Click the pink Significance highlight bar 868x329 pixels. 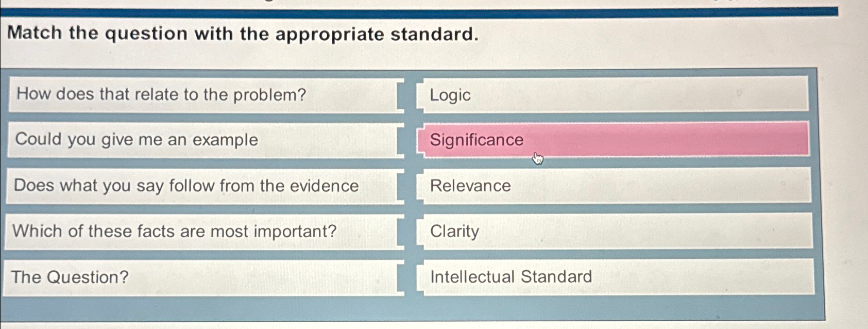[670, 140]
